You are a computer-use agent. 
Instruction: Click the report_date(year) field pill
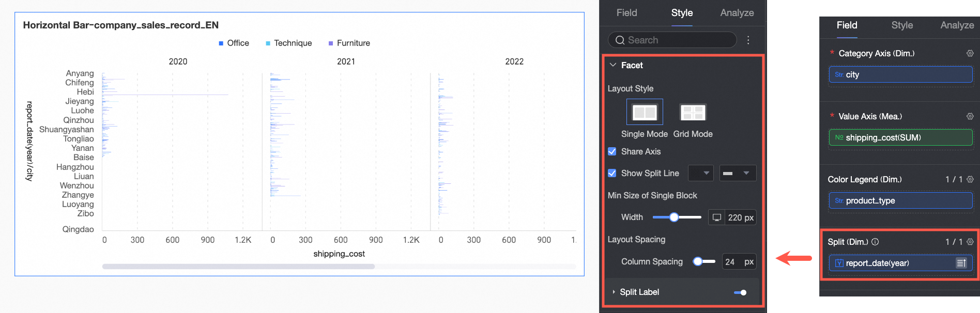(900, 263)
